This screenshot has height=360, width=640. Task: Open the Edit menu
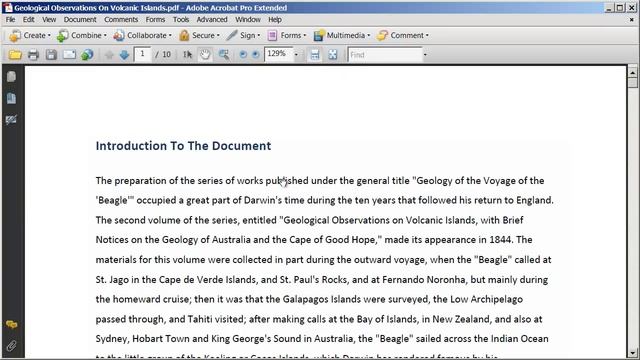click(x=29, y=20)
